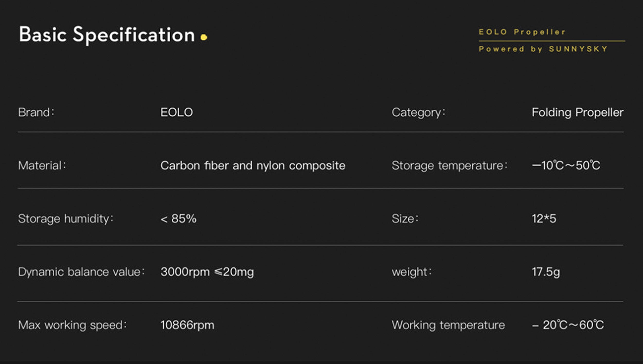Select "Carbon fiber and nylon composite" text
Screen dimensions: 643x364
point(253,166)
